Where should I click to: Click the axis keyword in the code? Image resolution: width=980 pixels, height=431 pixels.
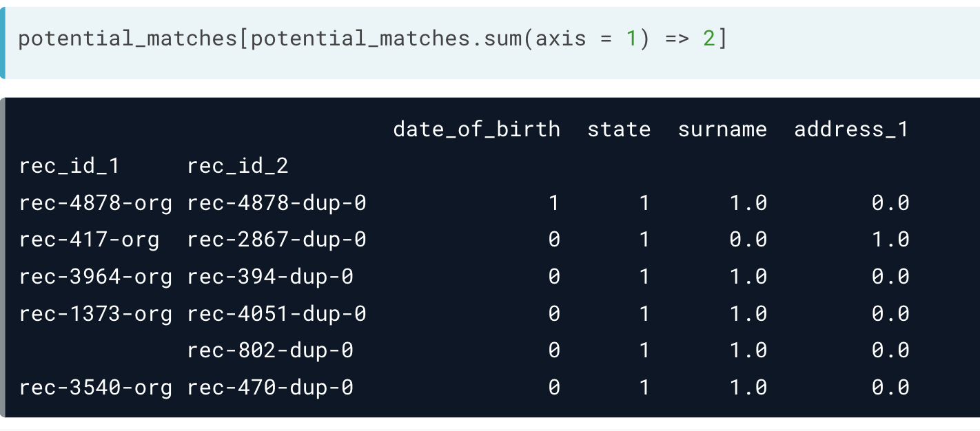click(x=560, y=39)
